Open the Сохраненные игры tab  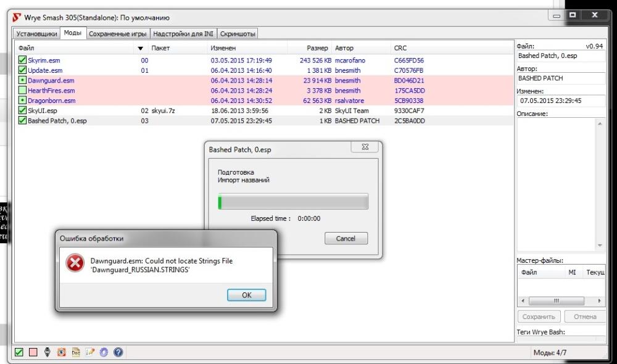pyautogui.click(x=117, y=34)
